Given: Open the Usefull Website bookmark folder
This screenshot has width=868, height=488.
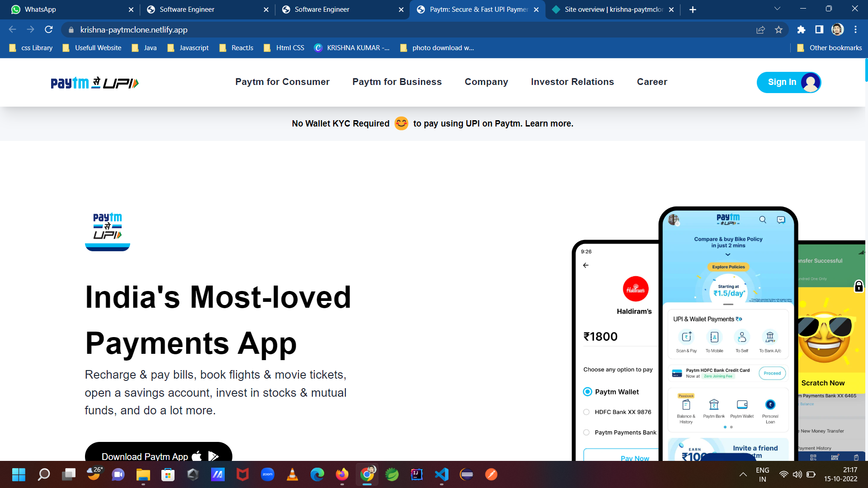Looking at the screenshot, I should (92, 48).
